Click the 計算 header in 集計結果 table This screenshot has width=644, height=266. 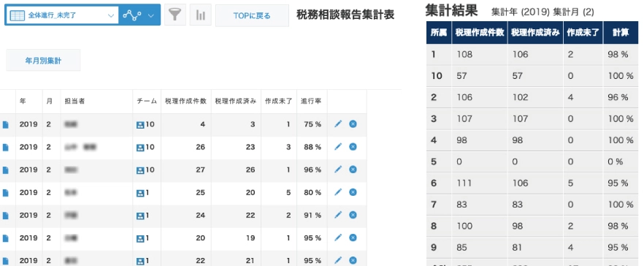[621, 32]
